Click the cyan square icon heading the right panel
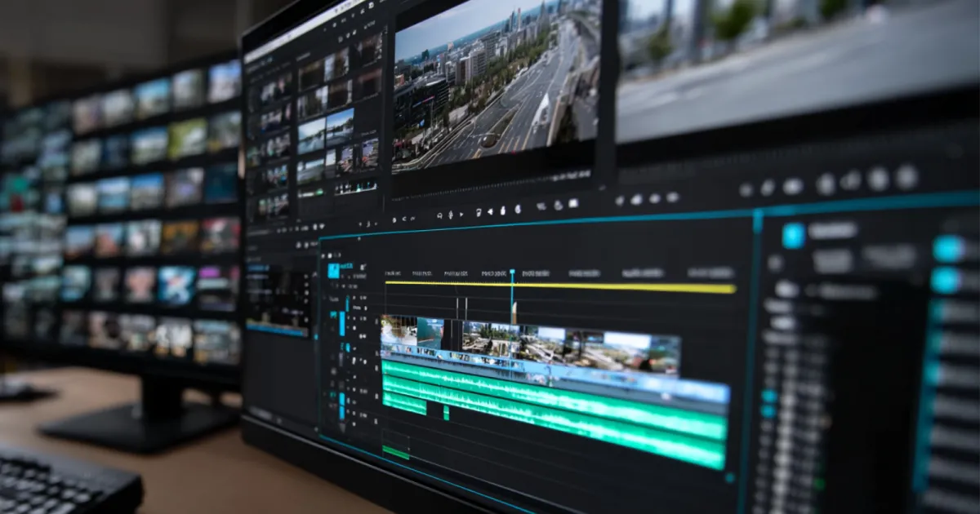 pyautogui.click(x=793, y=236)
